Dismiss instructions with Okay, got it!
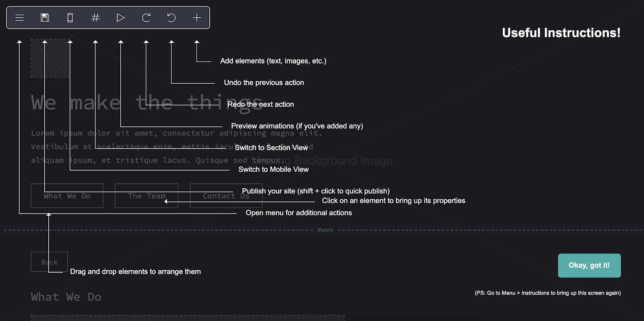This screenshot has width=644, height=321. (589, 265)
